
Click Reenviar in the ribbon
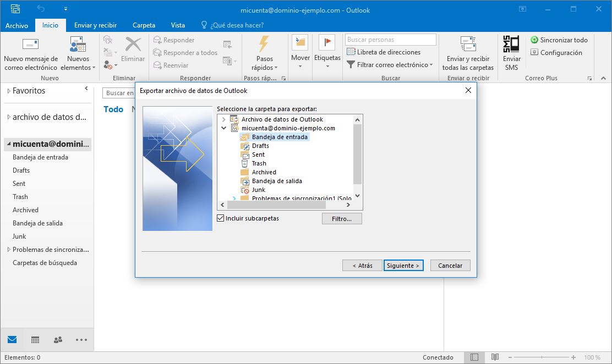point(171,65)
